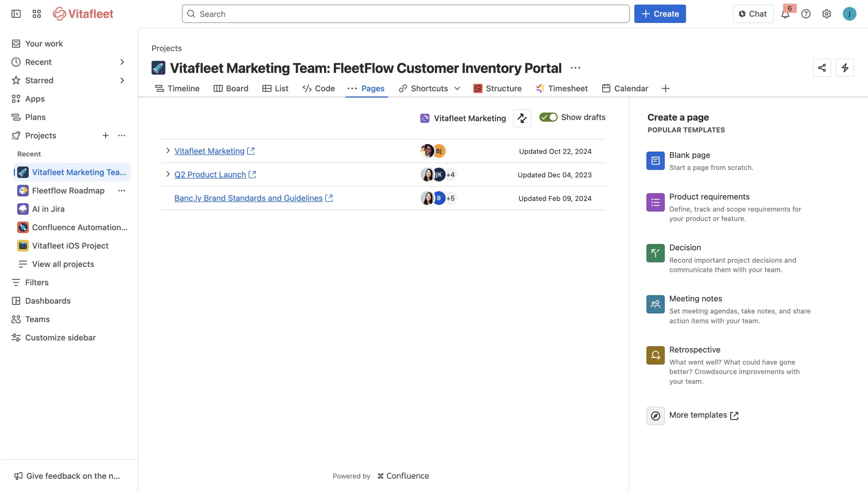Screen dimensions: 868x492
Task: Expand the Vitafleet Marketing page row
Action: [x=168, y=151]
